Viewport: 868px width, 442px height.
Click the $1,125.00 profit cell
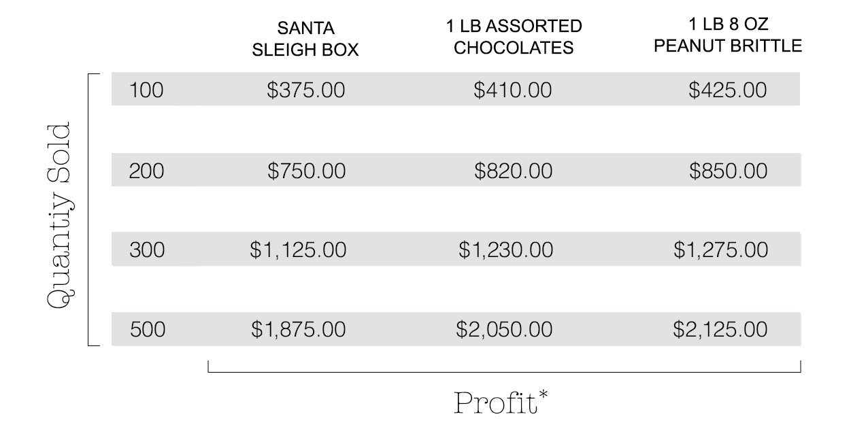(x=298, y=250)
